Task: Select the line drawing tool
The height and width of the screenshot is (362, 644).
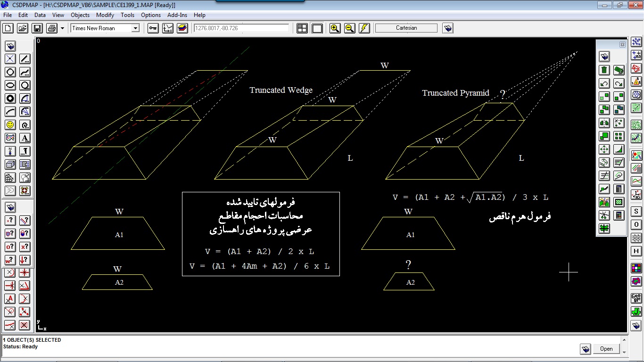Action: [x=25, y=59]
